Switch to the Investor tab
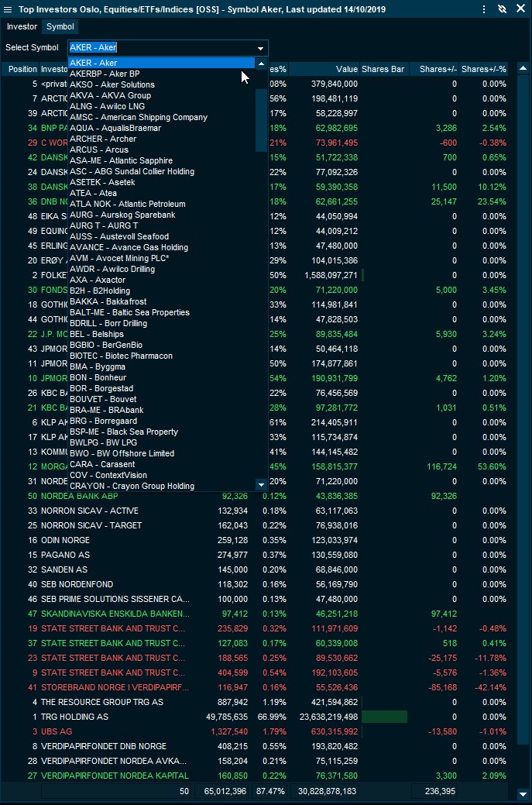Image resolution: width=532 pixels, height=805 pixels. [x=22, y=26]
